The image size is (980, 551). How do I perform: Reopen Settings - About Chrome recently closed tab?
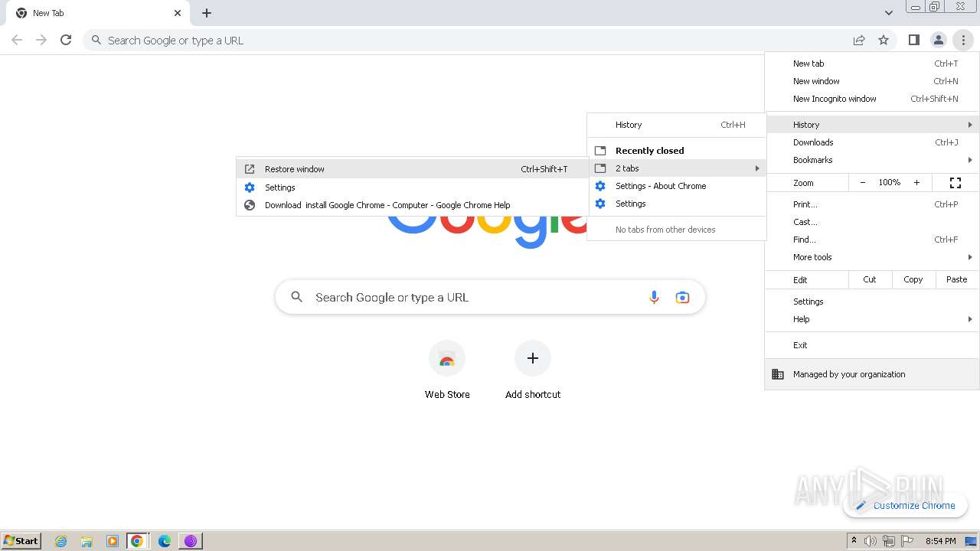(677, 186)
